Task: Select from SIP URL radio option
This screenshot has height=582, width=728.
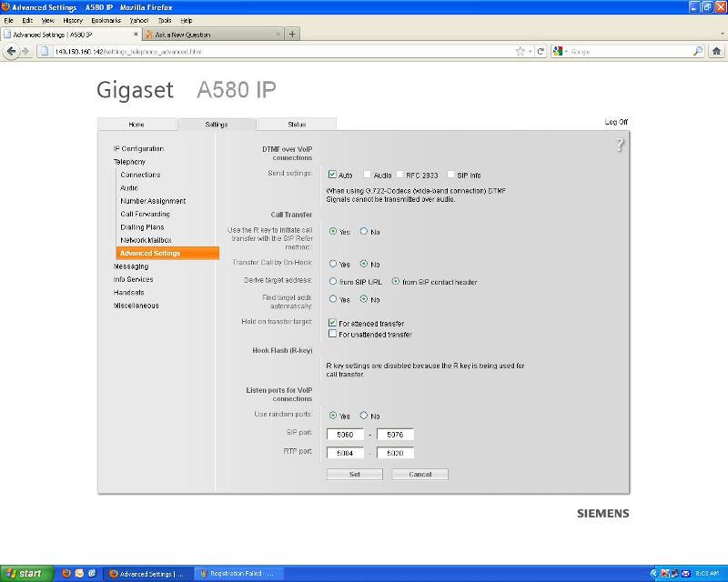Action: (332, 281)
